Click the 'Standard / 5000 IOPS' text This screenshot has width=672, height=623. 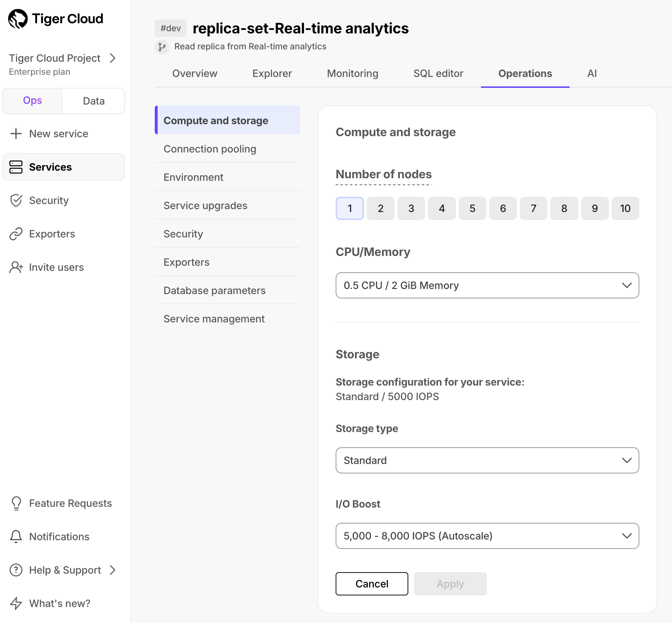tap(387, 396)
